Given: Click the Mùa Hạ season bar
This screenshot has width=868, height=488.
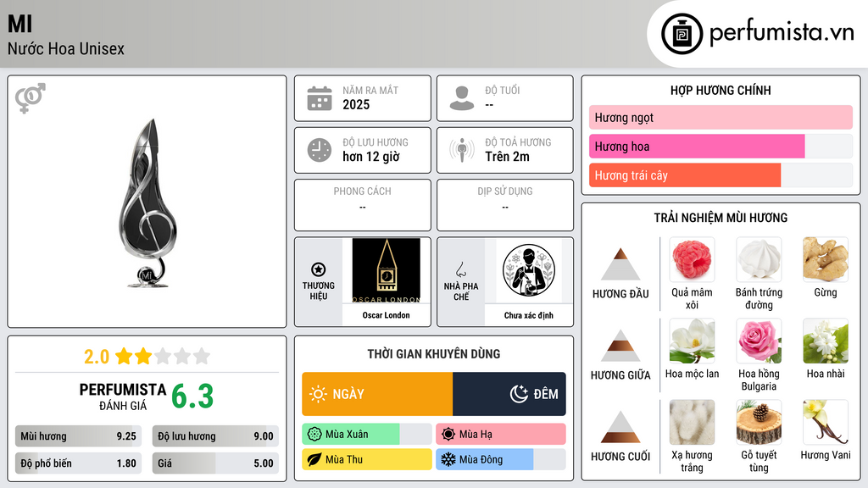Looking at the screenshot, I should (x=501, y=435).
